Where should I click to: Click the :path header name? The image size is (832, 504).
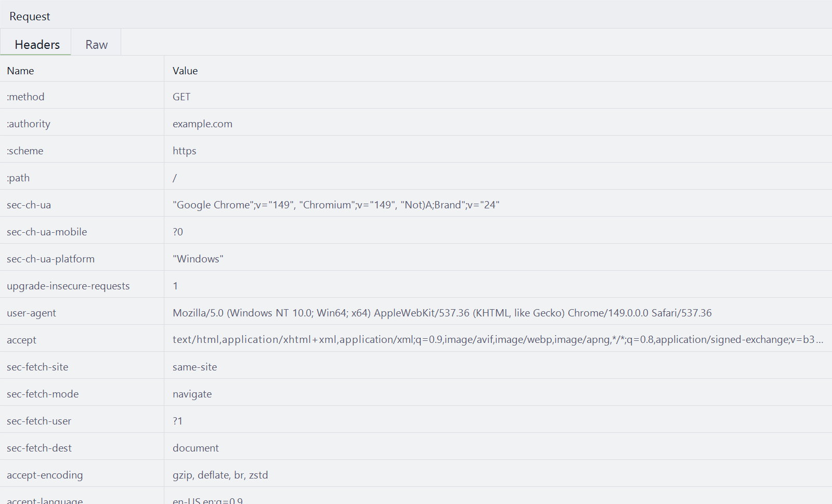18,178
